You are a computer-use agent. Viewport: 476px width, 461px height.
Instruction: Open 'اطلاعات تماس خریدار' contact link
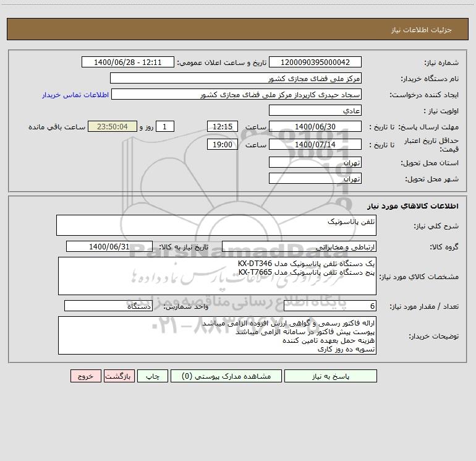tap(75, 95)
